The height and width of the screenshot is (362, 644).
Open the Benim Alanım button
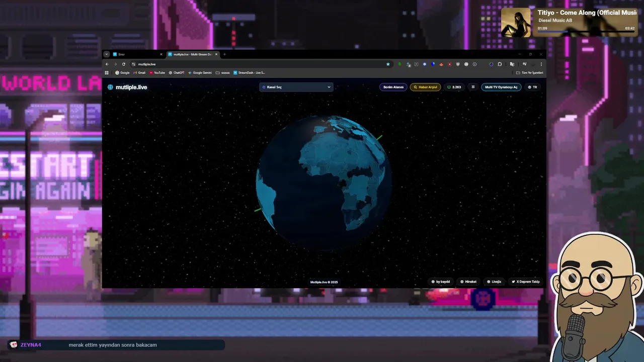(393, 87)
